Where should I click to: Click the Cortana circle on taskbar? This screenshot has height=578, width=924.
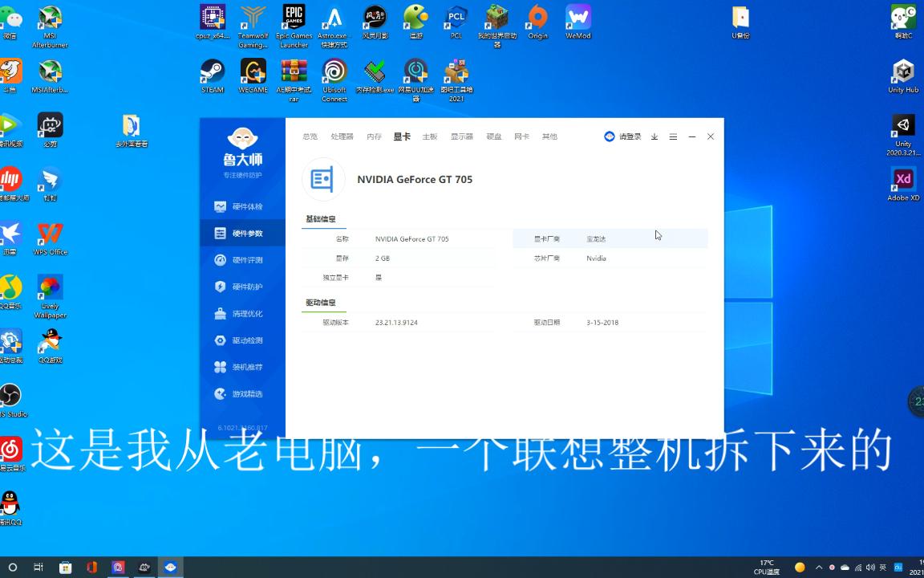click(12, 568)
